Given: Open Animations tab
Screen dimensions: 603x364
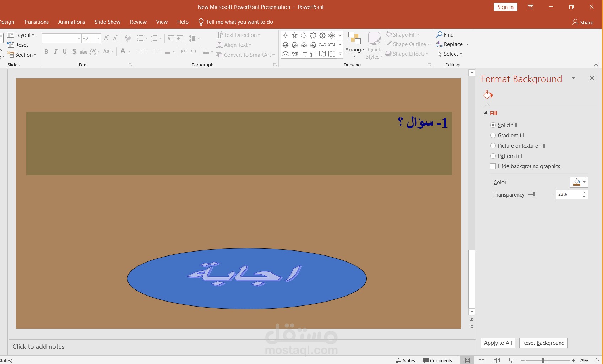Looking at the screenshot, I should pyautogui.click(x=71, y=22).
